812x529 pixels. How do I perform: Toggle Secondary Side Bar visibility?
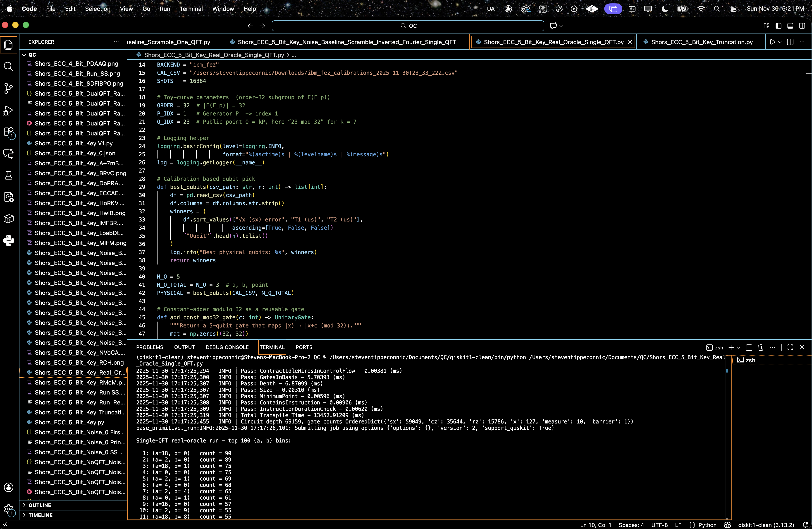tap(802, 26)
